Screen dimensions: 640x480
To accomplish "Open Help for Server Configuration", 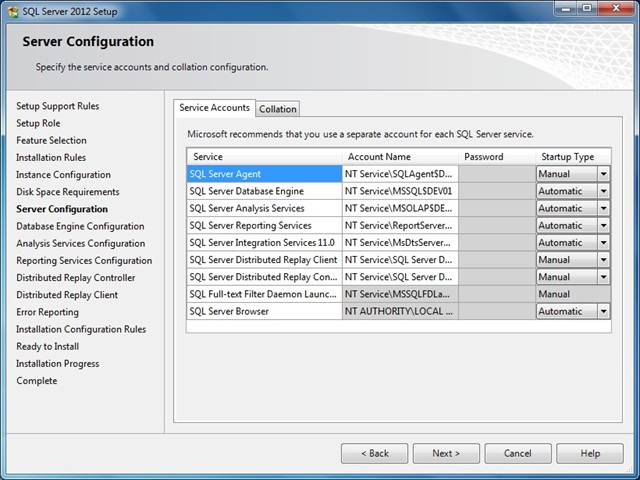I will point(590,453).
